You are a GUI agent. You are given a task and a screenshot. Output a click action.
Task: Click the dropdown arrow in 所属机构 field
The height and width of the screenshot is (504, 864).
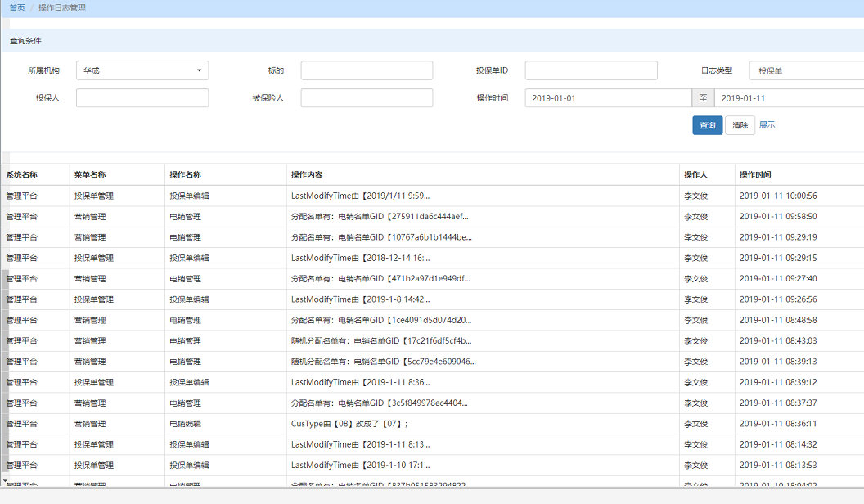click(199, 71)
